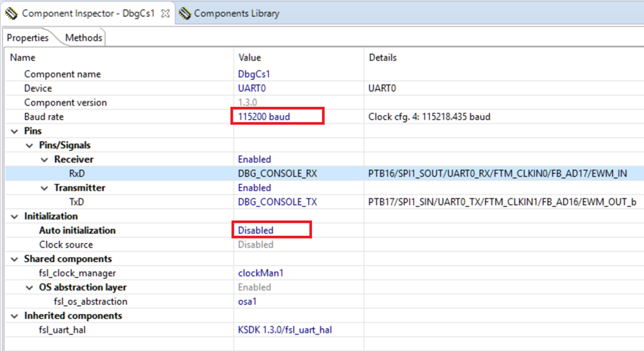Collapse the Shared components section
Viewport: 644px width, 351px height.
pyautogui.click(x=14, y=259)
